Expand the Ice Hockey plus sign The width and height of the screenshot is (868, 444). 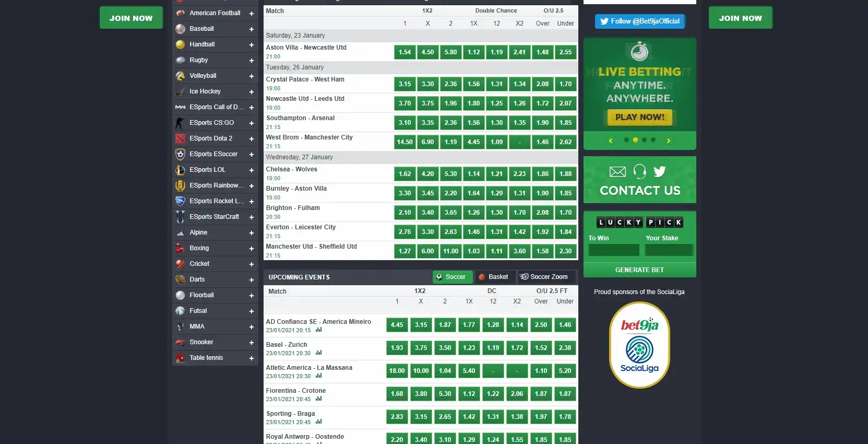pyautogui.click(x=251, y=92)
